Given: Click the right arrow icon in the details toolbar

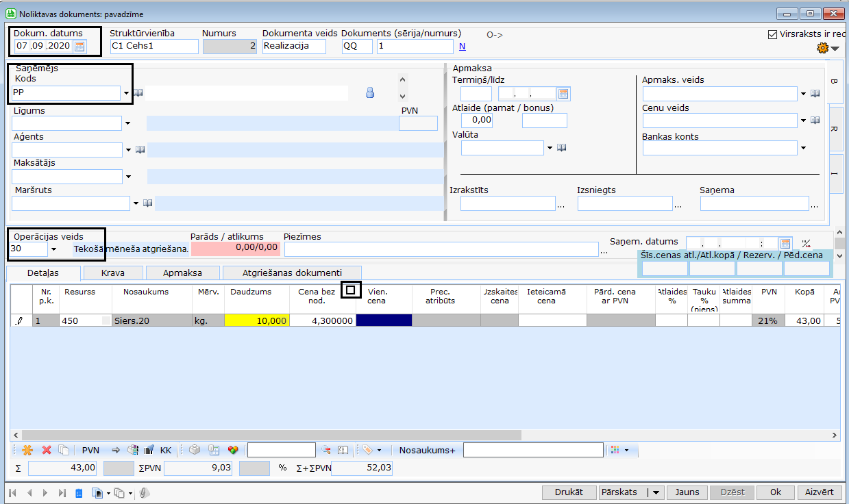Looking at the screenshot, I should click(x=116, y=450).
